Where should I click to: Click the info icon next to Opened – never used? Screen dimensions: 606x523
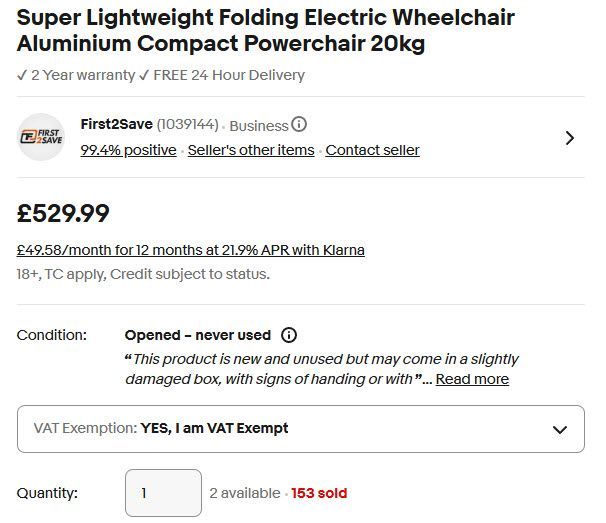point(289,335)
